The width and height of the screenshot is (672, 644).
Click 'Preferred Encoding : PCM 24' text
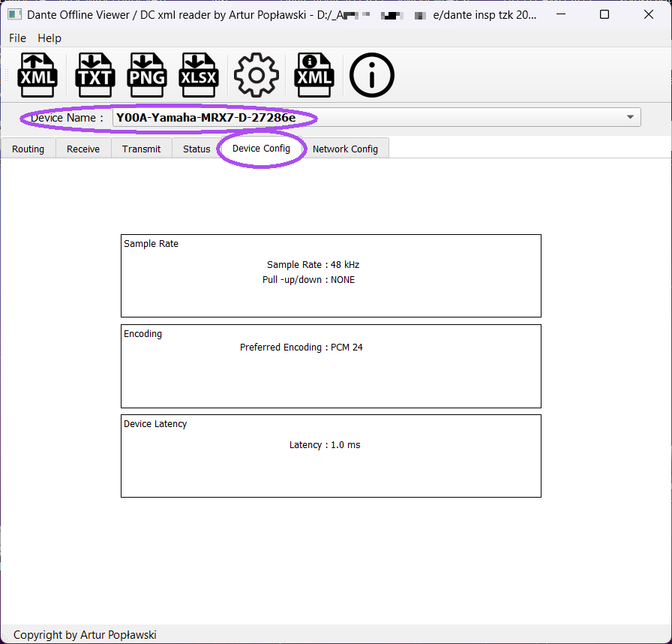pos(301,348)
